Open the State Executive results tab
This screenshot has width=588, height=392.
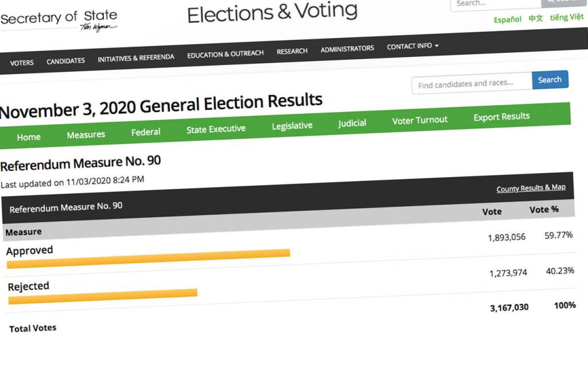click(216, 129)
